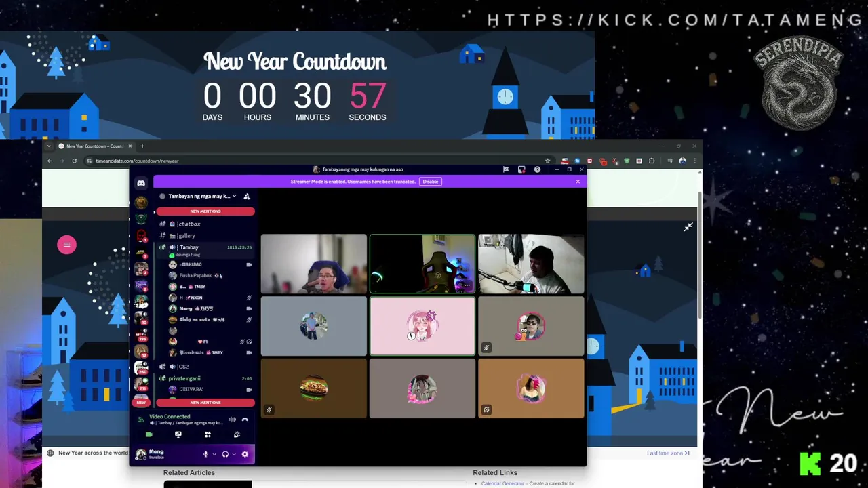Open server icon with 711 badge

point(141,384)
